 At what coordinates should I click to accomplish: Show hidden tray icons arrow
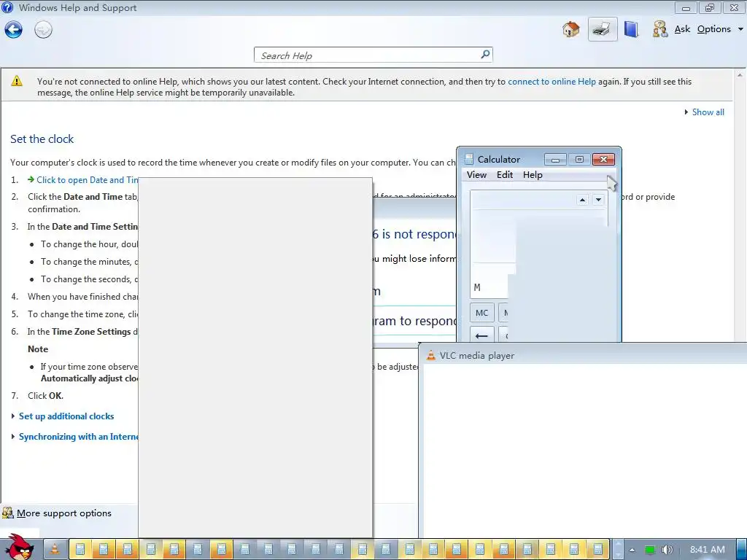(632, 550)
